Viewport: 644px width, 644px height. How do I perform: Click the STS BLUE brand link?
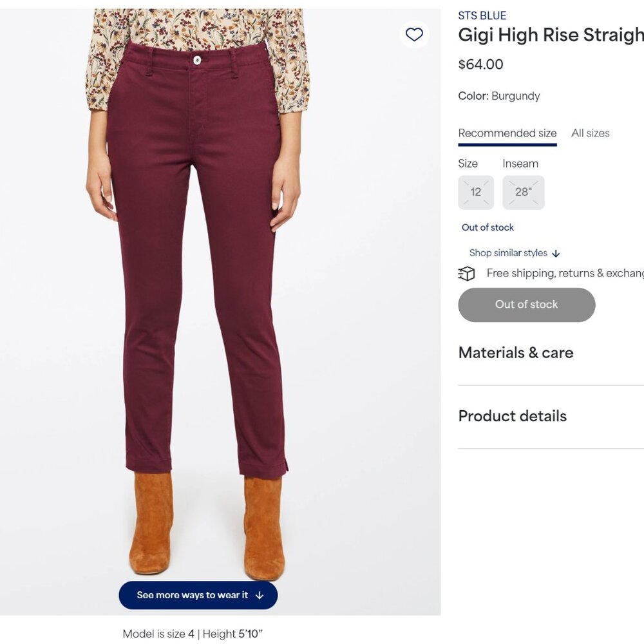point(482,15)
